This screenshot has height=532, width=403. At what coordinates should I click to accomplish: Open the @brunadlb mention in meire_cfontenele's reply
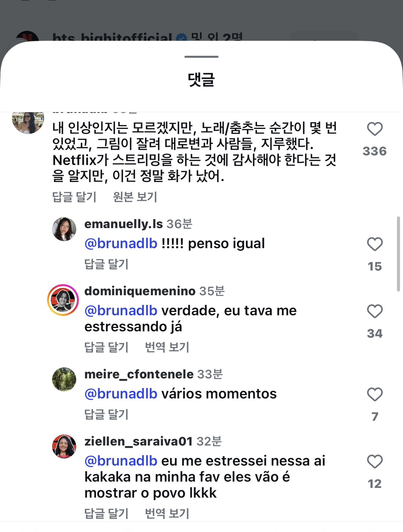(x=121, y=394)
